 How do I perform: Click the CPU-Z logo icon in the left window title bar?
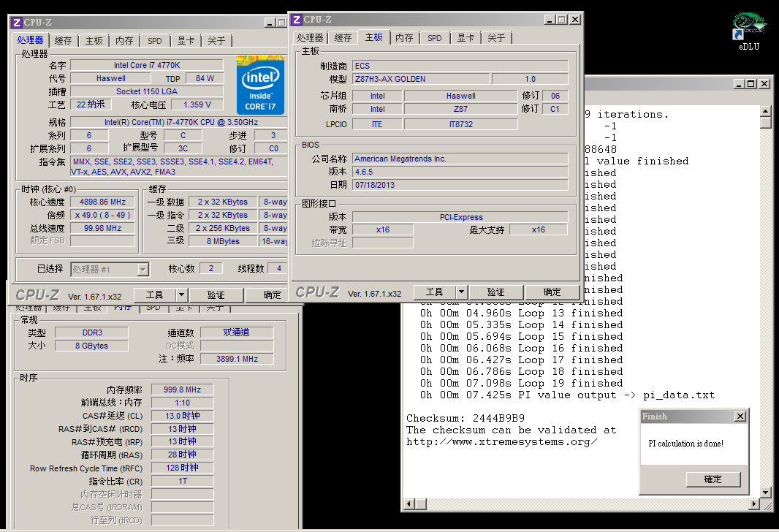point(16,23)
